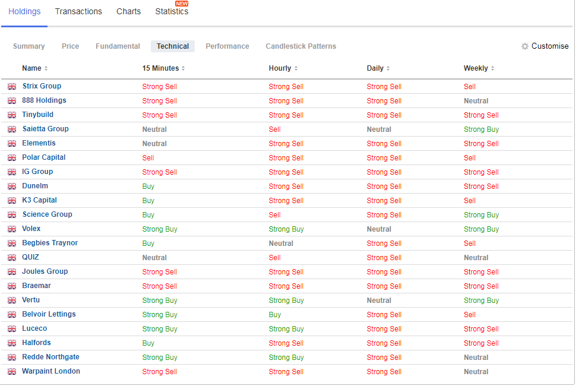Open the Customise button label
The image size is (582, 392).
550,46
